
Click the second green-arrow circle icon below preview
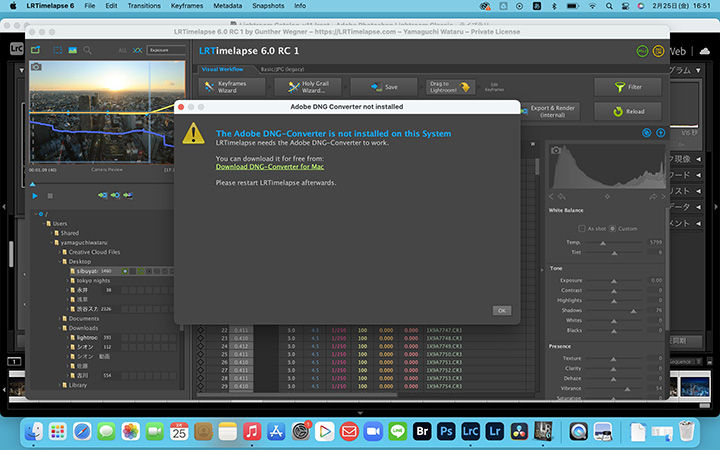click(115, 196)
